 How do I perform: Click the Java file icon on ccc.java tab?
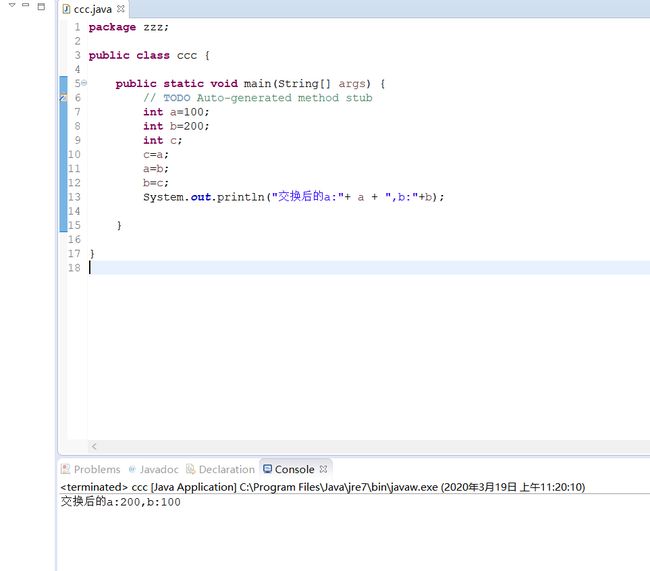point(66,9)
